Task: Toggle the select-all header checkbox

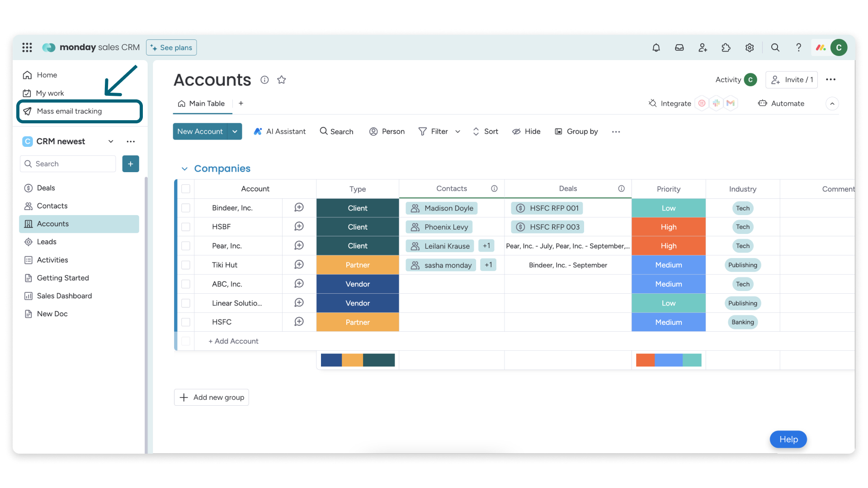Action: click(x=186, y=189)
